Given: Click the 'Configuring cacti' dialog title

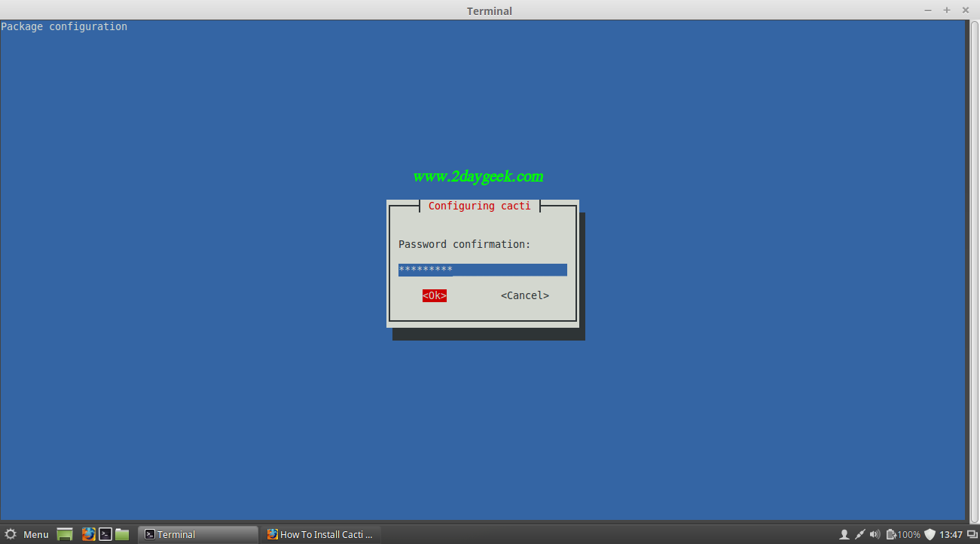Looking at the screenshot, I should 479,206.
